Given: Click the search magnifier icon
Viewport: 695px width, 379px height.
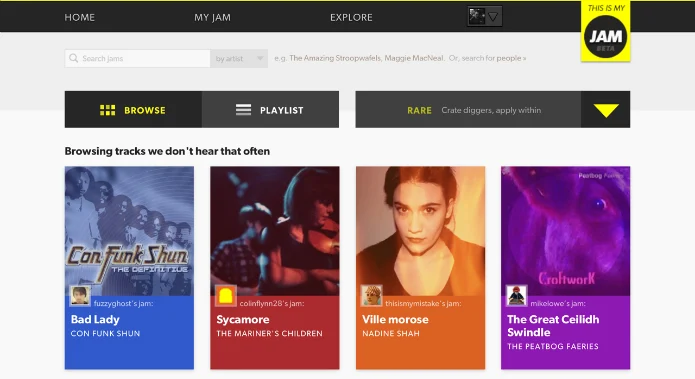Looking at the screenshot, I should click(74, 58).
